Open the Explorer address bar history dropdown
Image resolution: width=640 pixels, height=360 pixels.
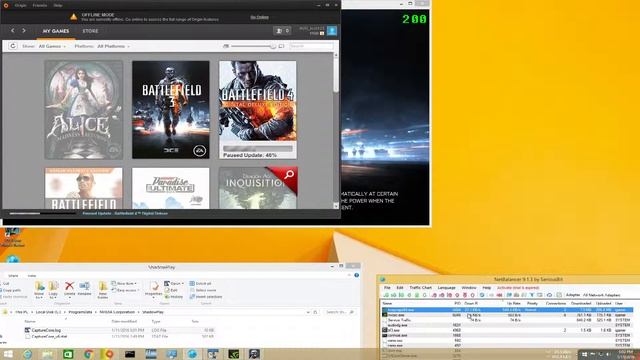pyautogui.click(x=308, y=312)
